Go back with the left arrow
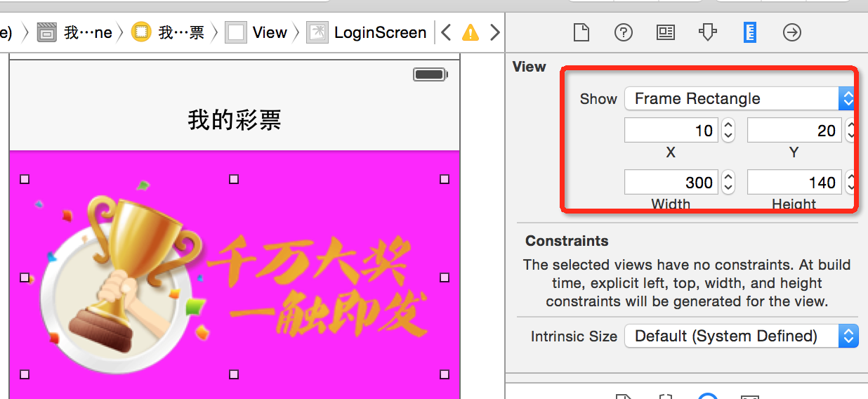The image size is (868, 399). pyautogui.click(x=446, y=32)
